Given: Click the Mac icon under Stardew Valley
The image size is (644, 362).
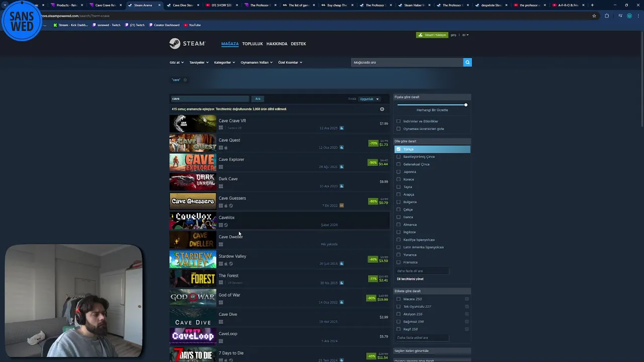Looking at the screenshot, I should [226, 263].
